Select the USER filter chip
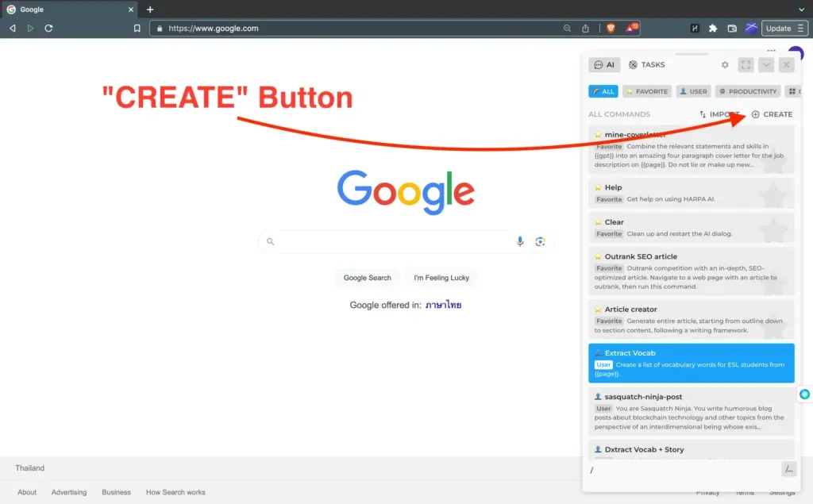This screenshot has width=813, height=504. coord(693,91)
